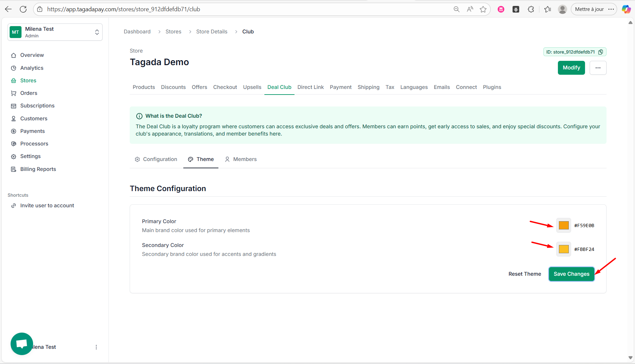This screenshot has height=364, width=635.
Task: Click the browser profile avatar icon
Action: click(562, 9)
